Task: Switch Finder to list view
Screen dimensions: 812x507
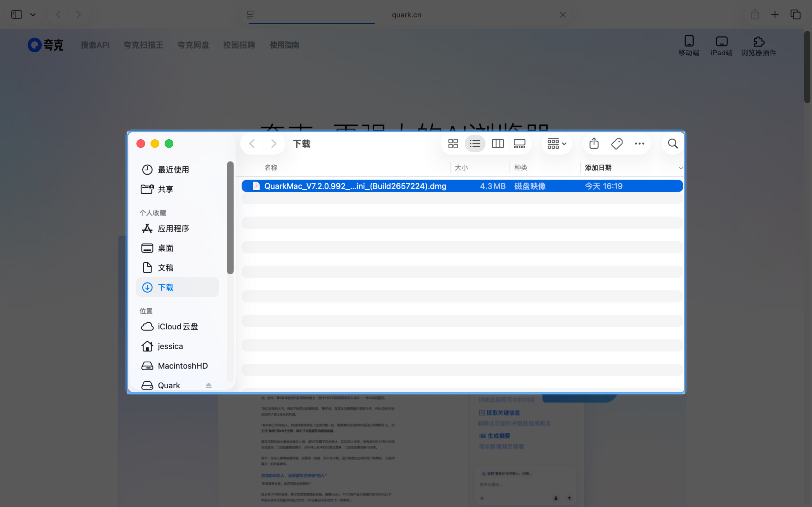Action: coord(475,144)
